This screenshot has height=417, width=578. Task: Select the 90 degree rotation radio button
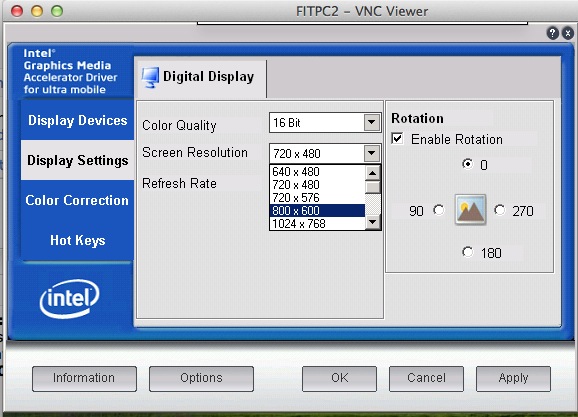point(439,210)
